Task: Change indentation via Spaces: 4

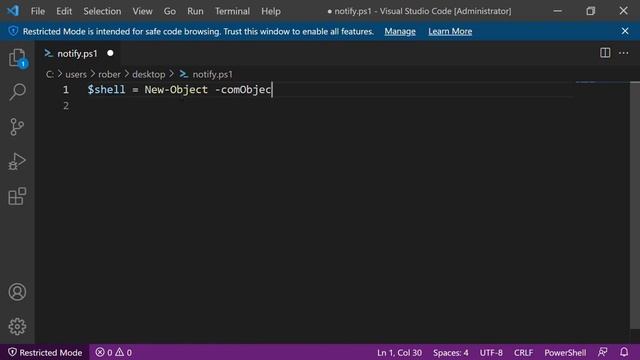Action: [x=451, y=352]
